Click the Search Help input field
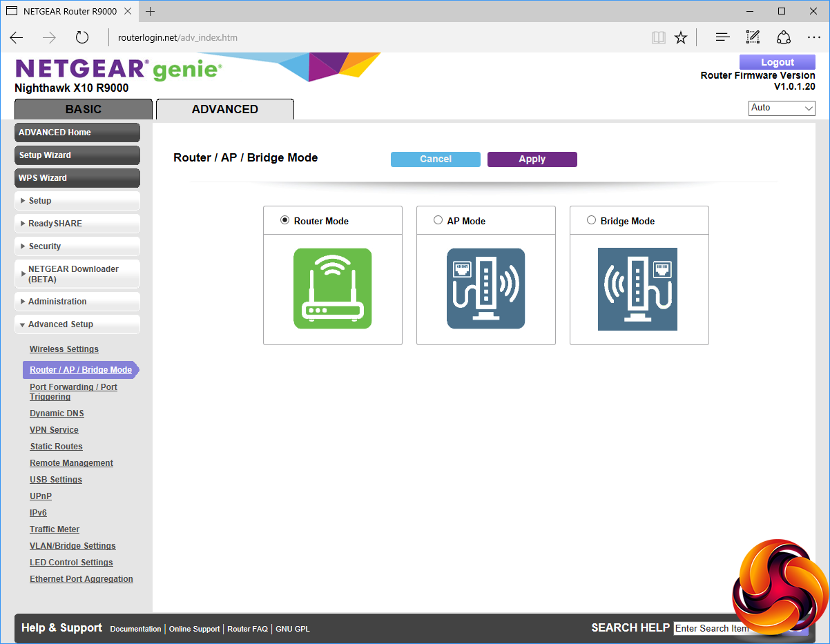Viewport: 830px width, 644px height. pyautogui.click(x=711, y=628)
